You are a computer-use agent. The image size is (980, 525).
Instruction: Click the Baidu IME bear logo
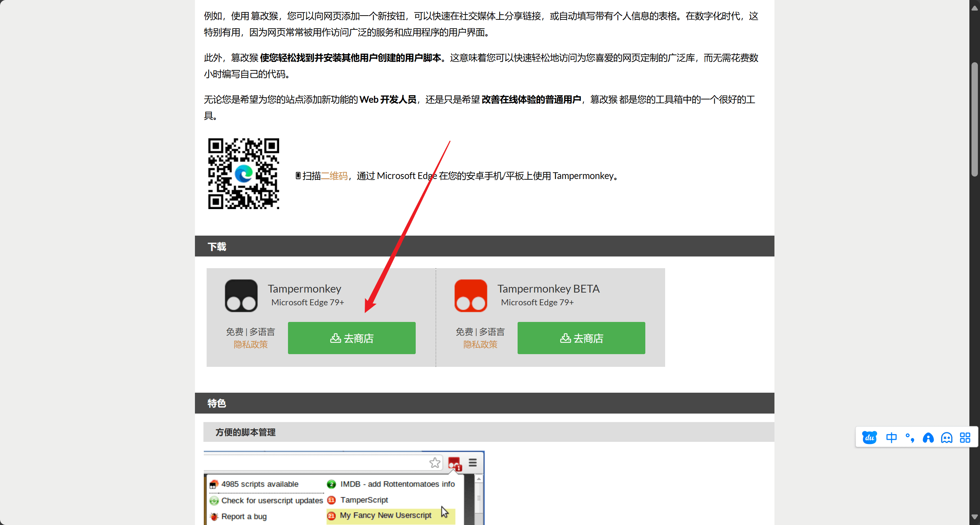tap(869, 438)
